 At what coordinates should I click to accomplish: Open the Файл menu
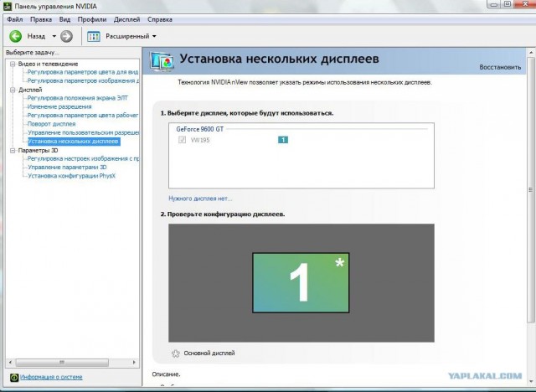click(x=15, y=19)
